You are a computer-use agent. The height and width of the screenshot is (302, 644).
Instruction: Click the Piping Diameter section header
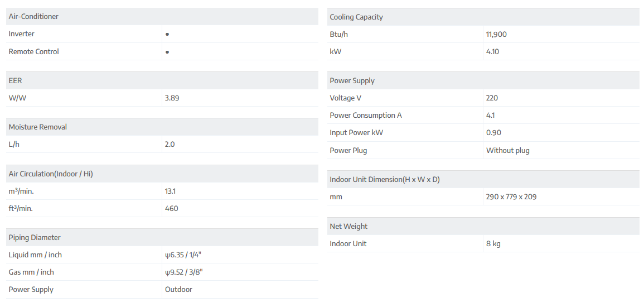click(x=35, y=237)
